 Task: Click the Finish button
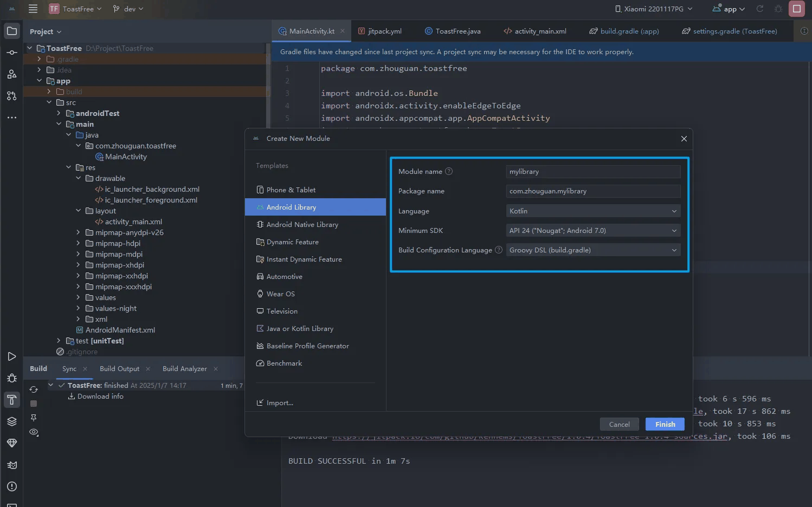click(x=665, y=424)
